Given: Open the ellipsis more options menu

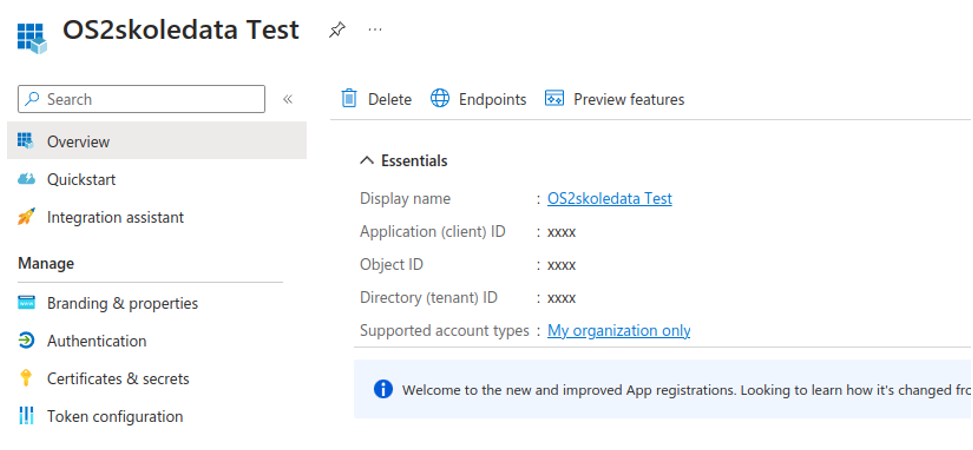Looking at the screenshot, I should point(375,30).
